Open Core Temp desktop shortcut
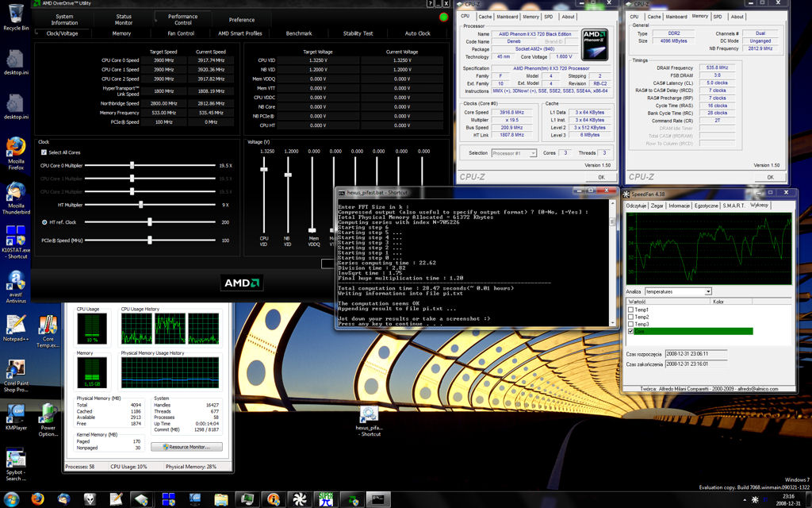This screenshot has width=812, height=508. click(48, 331)
